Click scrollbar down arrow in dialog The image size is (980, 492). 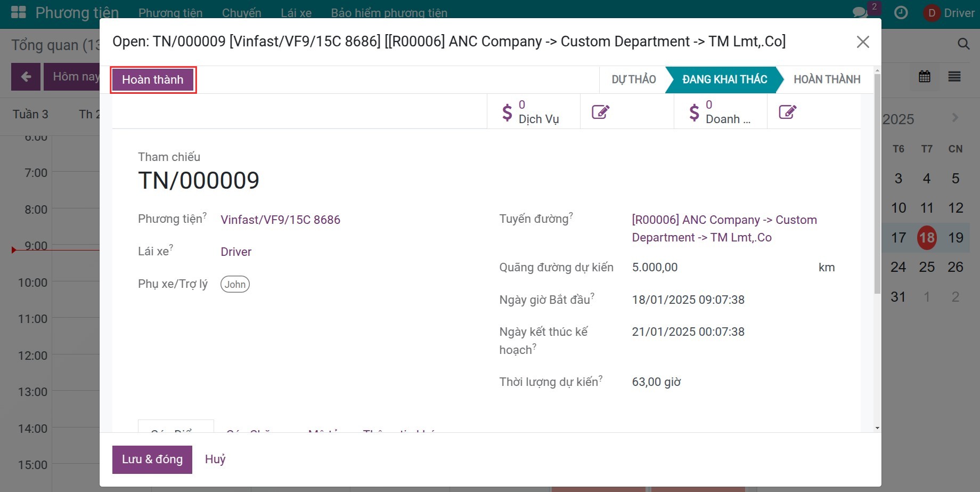tap(877, 428)
